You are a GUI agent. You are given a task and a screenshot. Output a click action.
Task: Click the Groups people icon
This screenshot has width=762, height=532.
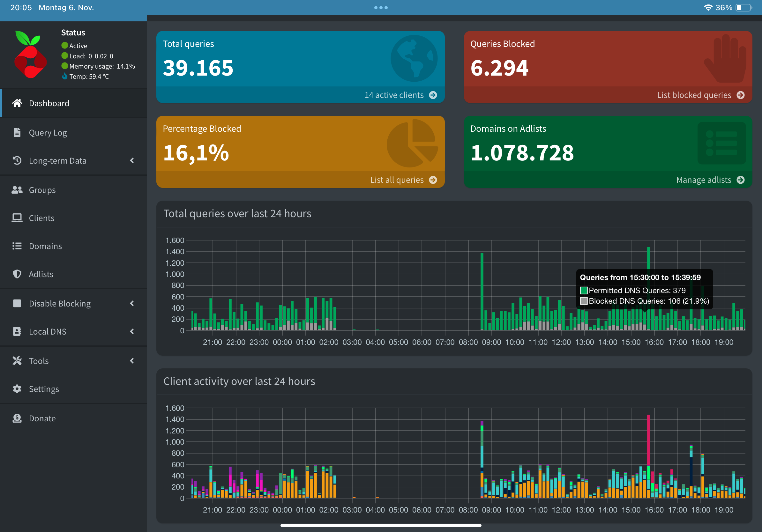point(17,190)
